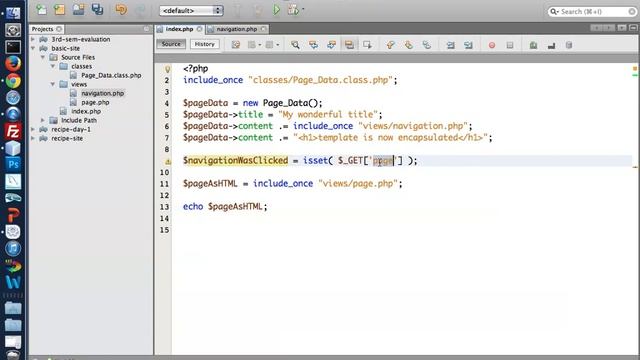This screenshot has width=640, height=360.
Task: Click the Open Project toolbar icon
Action: pos(78,9)
